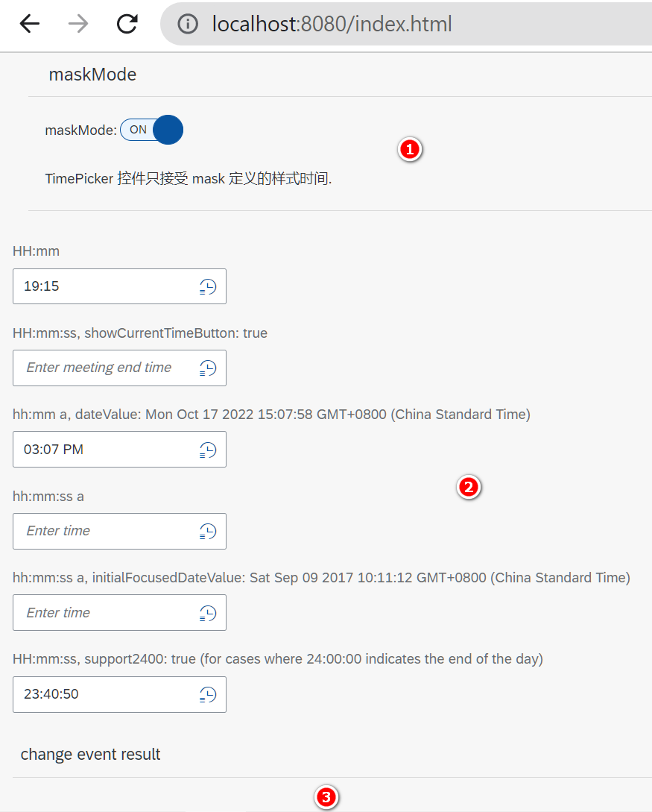
Task: Open the time picker under hh:mm:ss a label
Action: click(207, 532)
